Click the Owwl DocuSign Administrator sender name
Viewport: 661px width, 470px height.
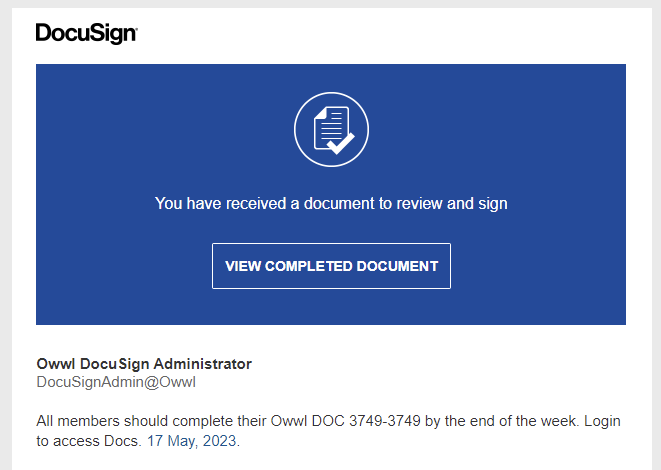144,364
